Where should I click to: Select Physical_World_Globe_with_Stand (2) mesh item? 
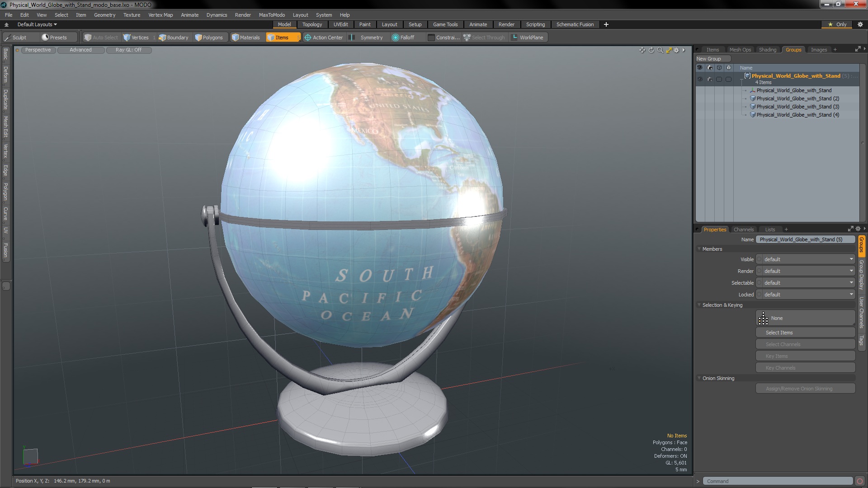pyautogui.click(x=797, y=99)
